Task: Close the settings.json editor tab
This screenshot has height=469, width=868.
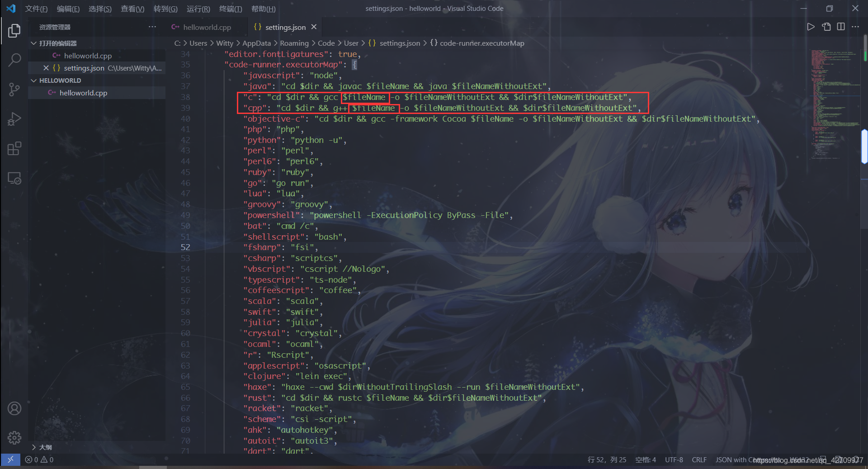Action: (314, 27)
